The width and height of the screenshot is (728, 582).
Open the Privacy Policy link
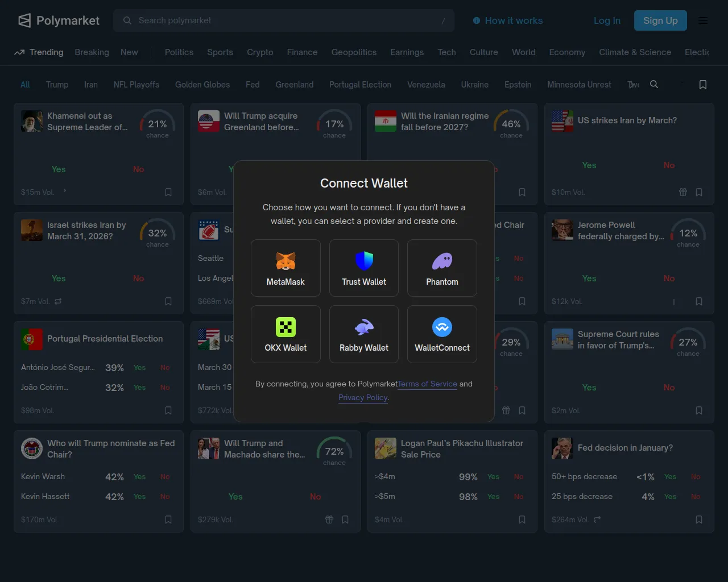point(363,397)
